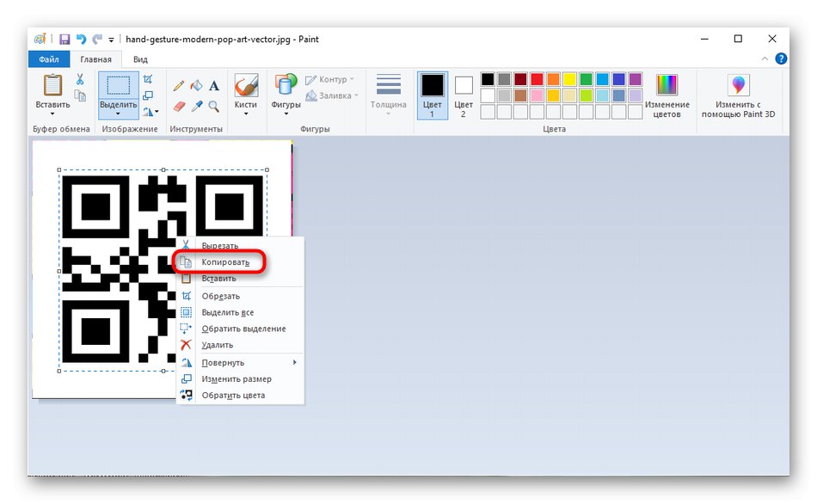Click the Edit with Paint 3D icon

[x=739, y=85]
